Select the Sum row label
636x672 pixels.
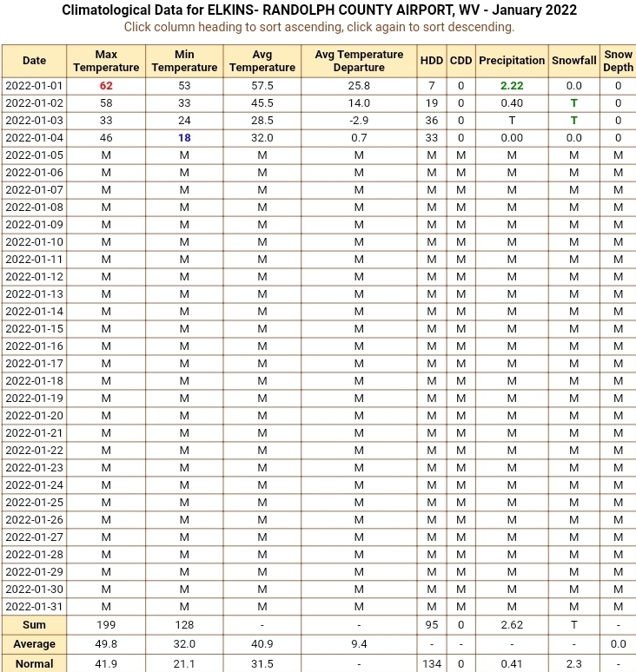[34, 625]
